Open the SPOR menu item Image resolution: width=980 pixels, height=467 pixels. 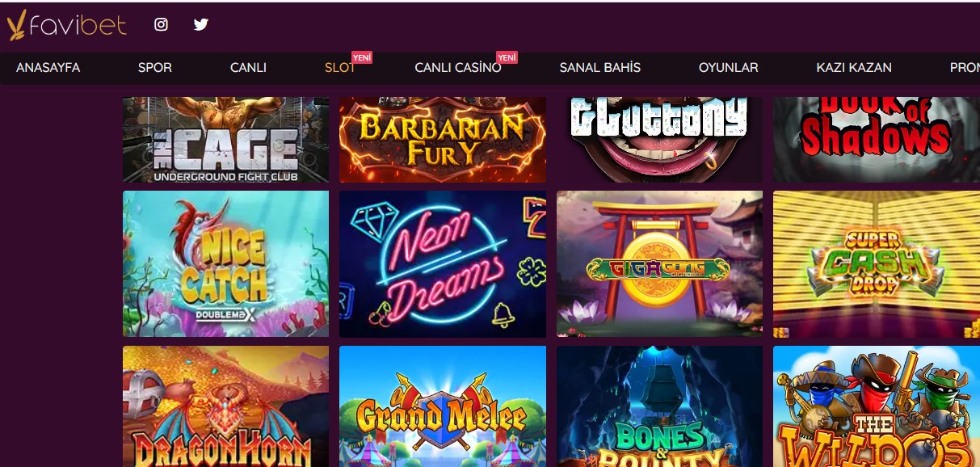coord(154,68)
